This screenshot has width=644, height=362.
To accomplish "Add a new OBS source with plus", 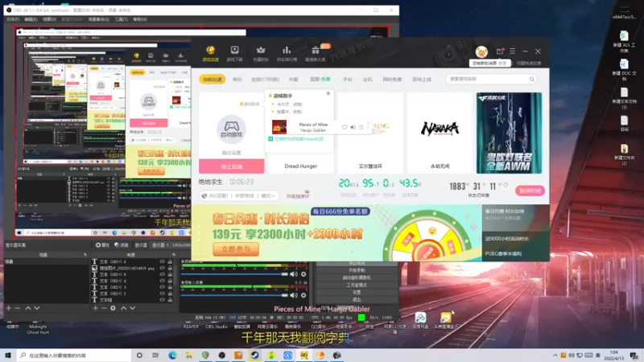I will pyautogui.click(x=95, y=308).
